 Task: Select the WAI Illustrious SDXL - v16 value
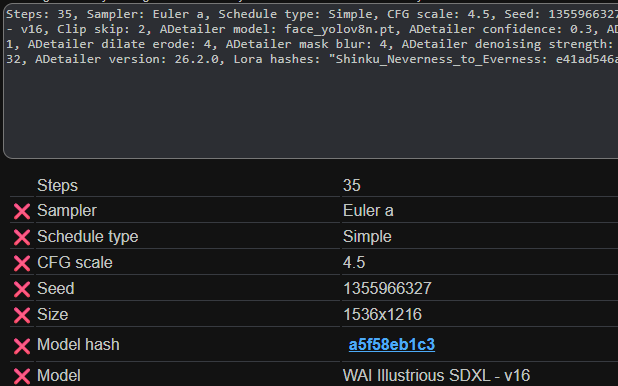tap(436, 375)
